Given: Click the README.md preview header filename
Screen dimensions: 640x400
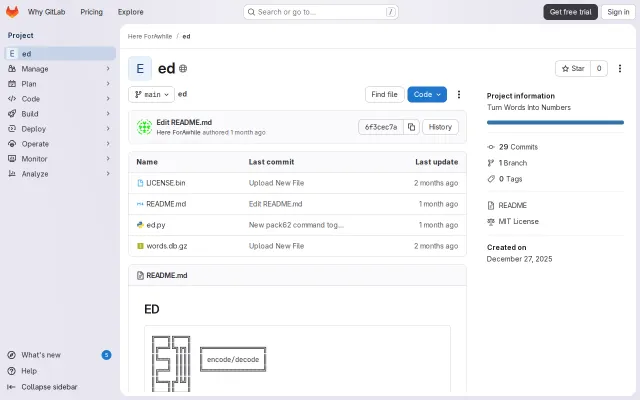Looking at the screenshot, I should click(167, 276).
